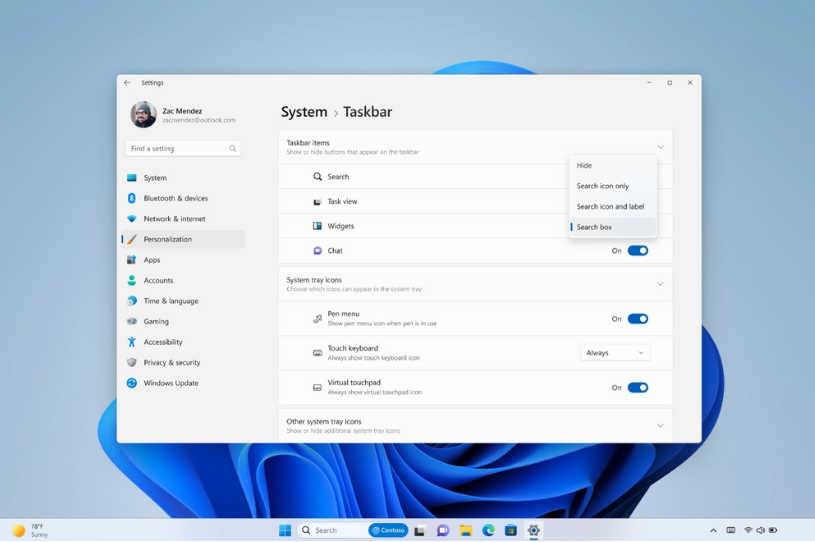Open the Touch keyboard Always dropdown

pyautogui.click(x=615, y=353)
